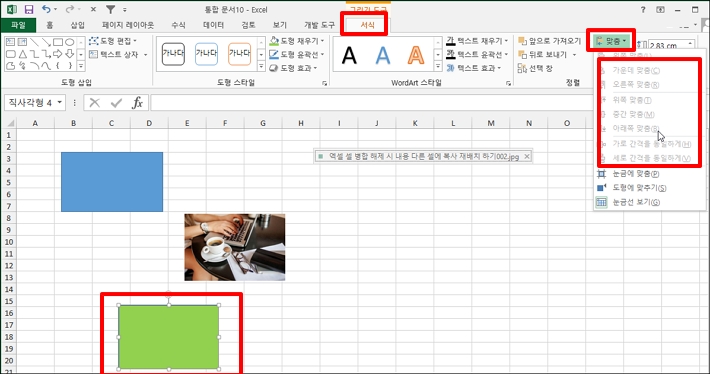Open the WordArt 스타일 dialog launcher
The image size is (710, 374).
click(509, 83)
